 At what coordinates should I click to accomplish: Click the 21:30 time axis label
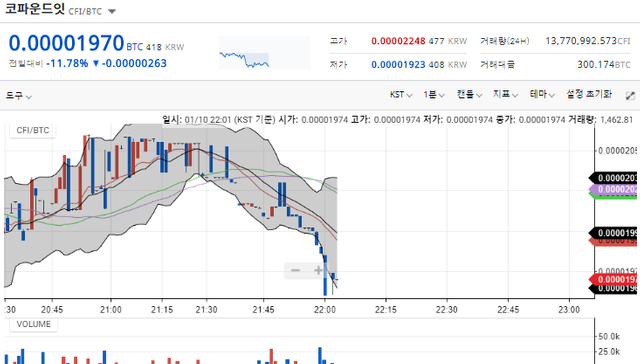point(206,310)
